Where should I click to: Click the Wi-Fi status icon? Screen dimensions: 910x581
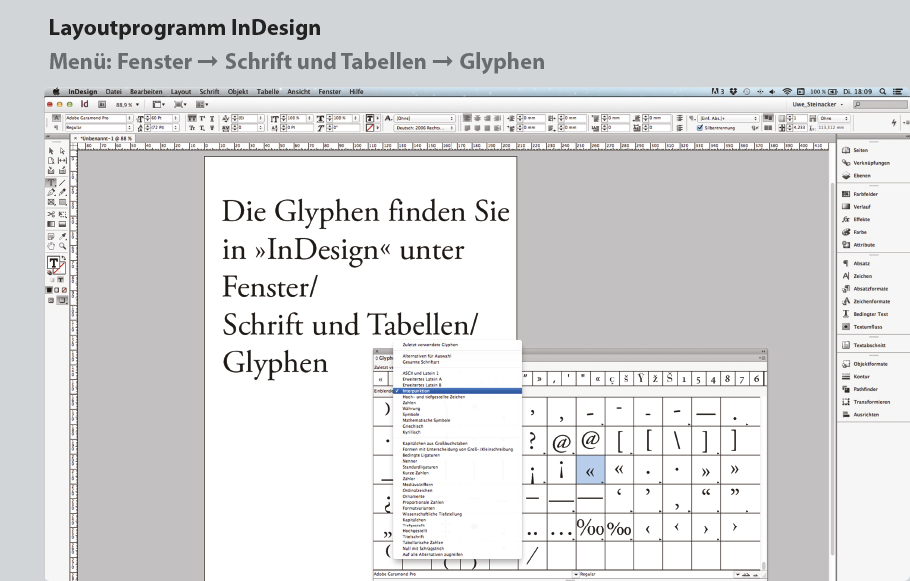pos(787,92)
